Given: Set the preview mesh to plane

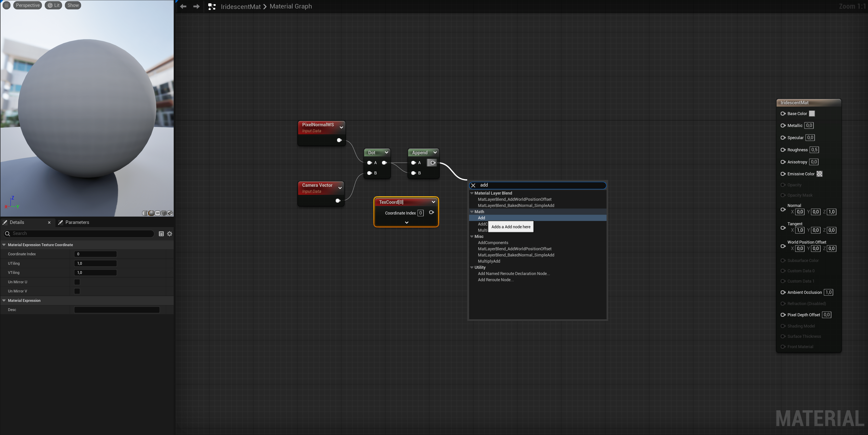Looking at the screenshot, I should coord(158,213).
